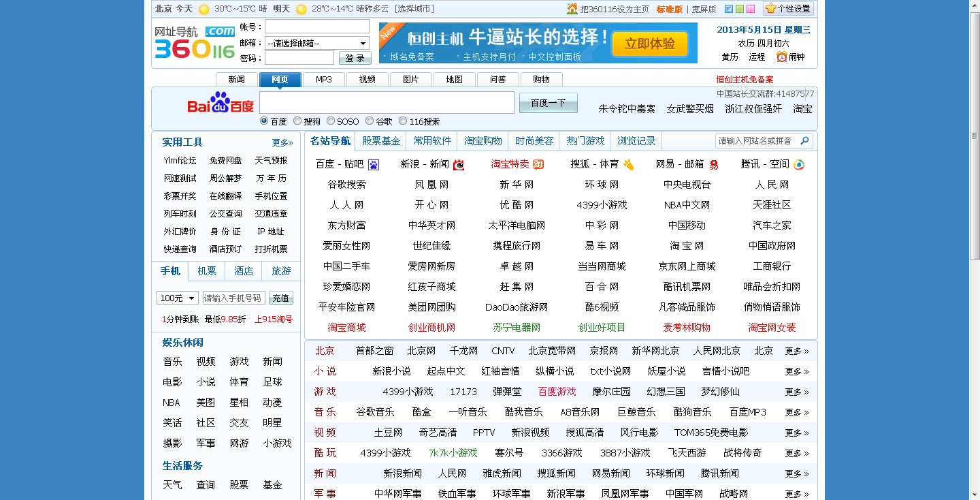The image size is (980, 500).
Task: Select the 谷歌 search radio button
Action: [x=370, y=121]
